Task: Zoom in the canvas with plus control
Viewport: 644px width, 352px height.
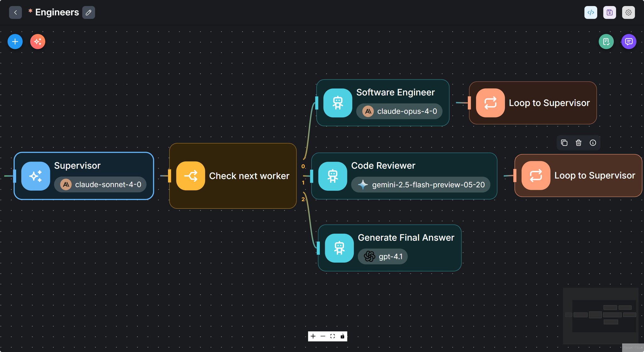Action: tap(313, 336)
